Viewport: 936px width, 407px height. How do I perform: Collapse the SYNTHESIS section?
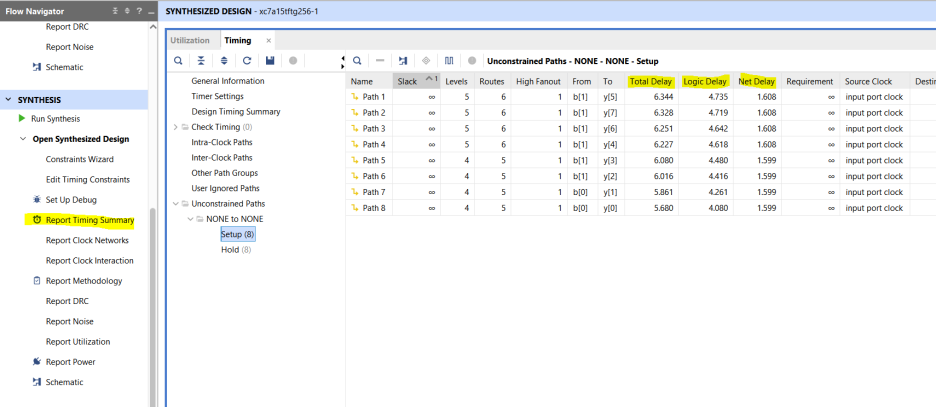coord(9,100)
